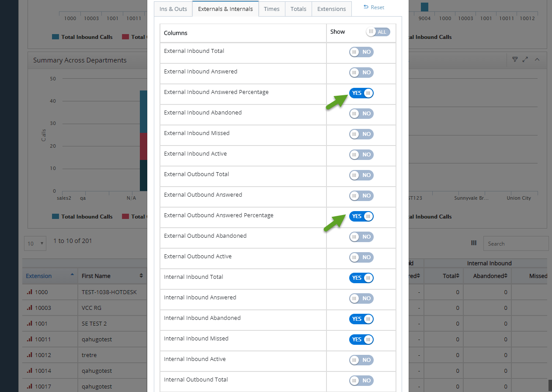Open the Times tab
The height and width of the screenshot is (392, 552).
pyautogui.click(x=271, y=9)
